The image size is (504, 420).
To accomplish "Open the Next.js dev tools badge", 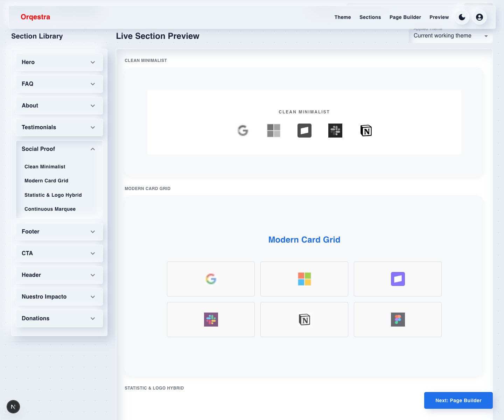I will coord(13,407).
